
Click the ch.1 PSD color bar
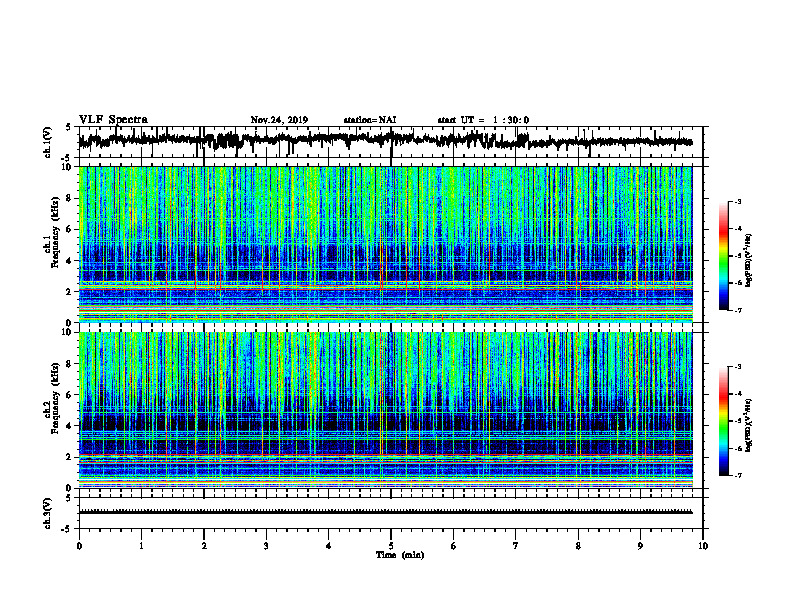tap(723, 255)
